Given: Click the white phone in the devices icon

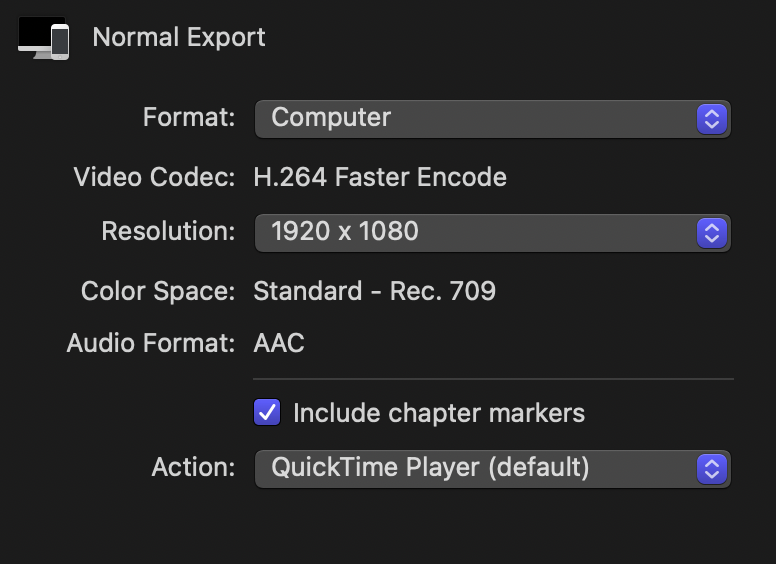Looking at the screenshot, I should click(60, 42).
